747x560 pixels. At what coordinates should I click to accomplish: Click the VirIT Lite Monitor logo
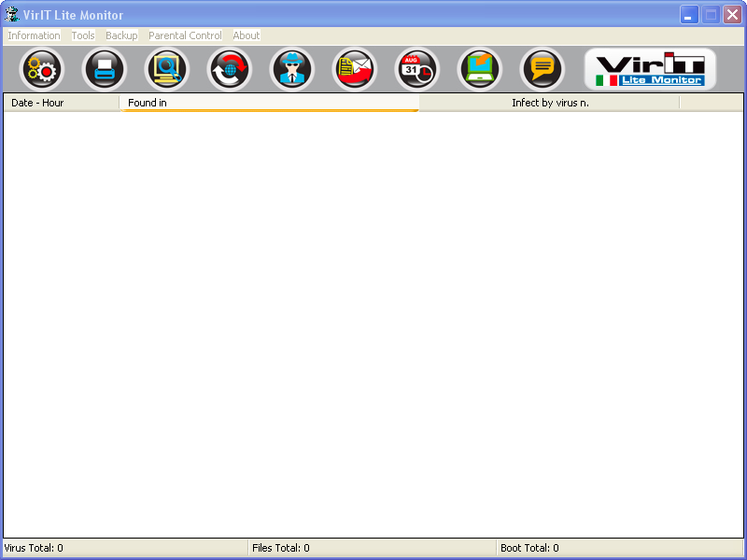[650, 69]
